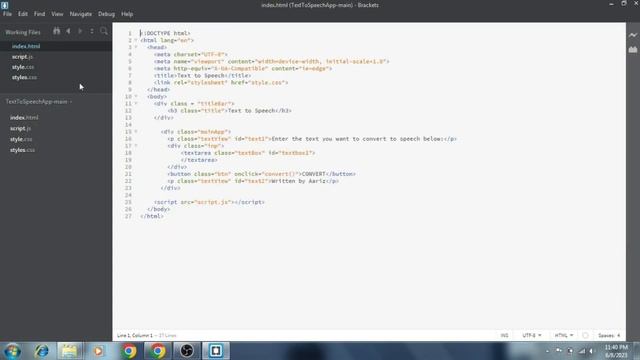
Task: Click the magnifier search icon in the sidebar
Action: (104, 31)
